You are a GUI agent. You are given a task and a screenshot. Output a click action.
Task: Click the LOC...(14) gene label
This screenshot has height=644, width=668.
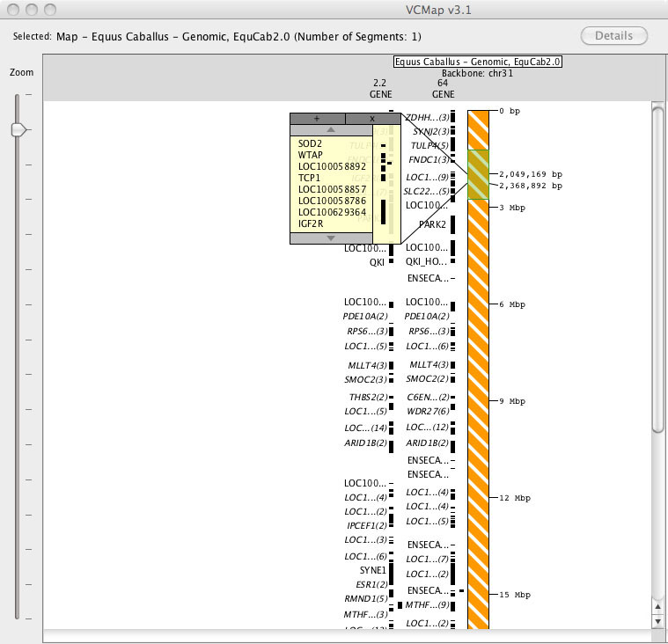click(x=365, y=428)
